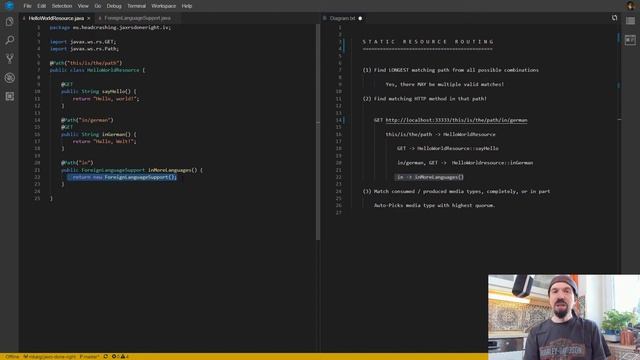The width and height of the screenshot is (640, 360).
Task: Open the View menu
Action: tap(83, 6)
